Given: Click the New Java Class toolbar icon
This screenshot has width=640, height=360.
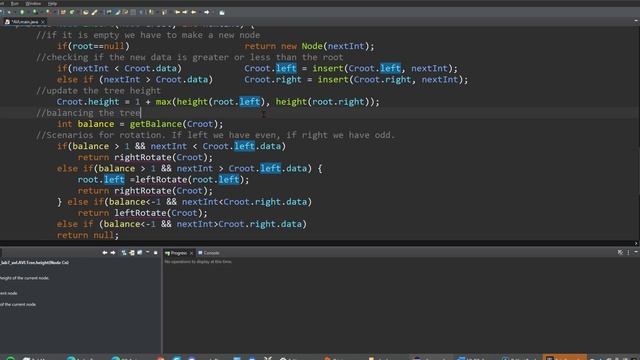Looking at the screenshot, I should (x=72, y=12).
